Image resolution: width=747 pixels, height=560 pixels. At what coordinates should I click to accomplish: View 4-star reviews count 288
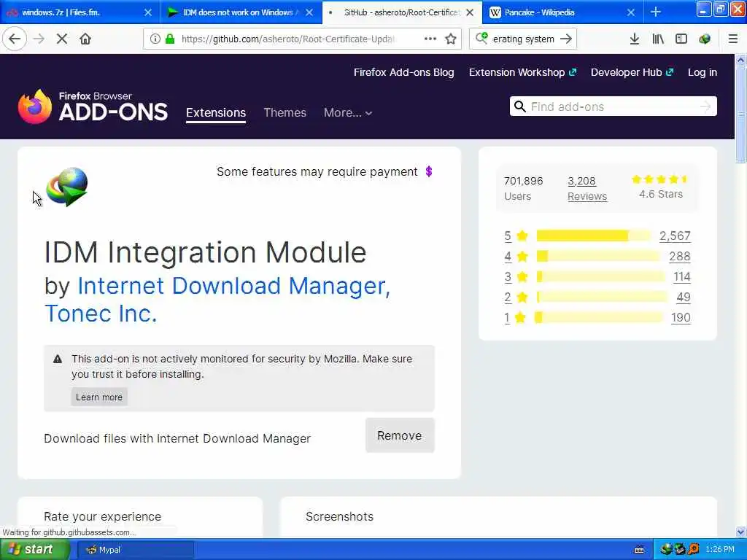pyautogui.click(x=680, y=256)
